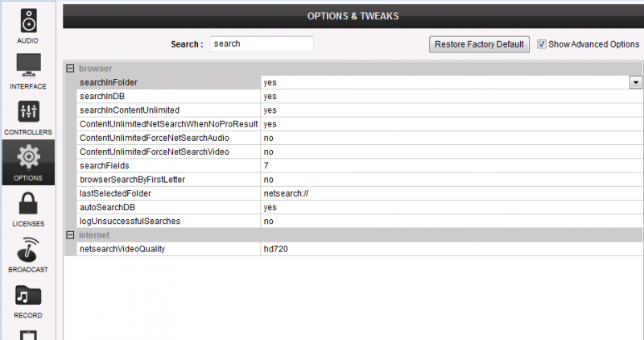
Task: Open the Interface monitor icon
Action: pyautogui.click(x=28, y=65)
